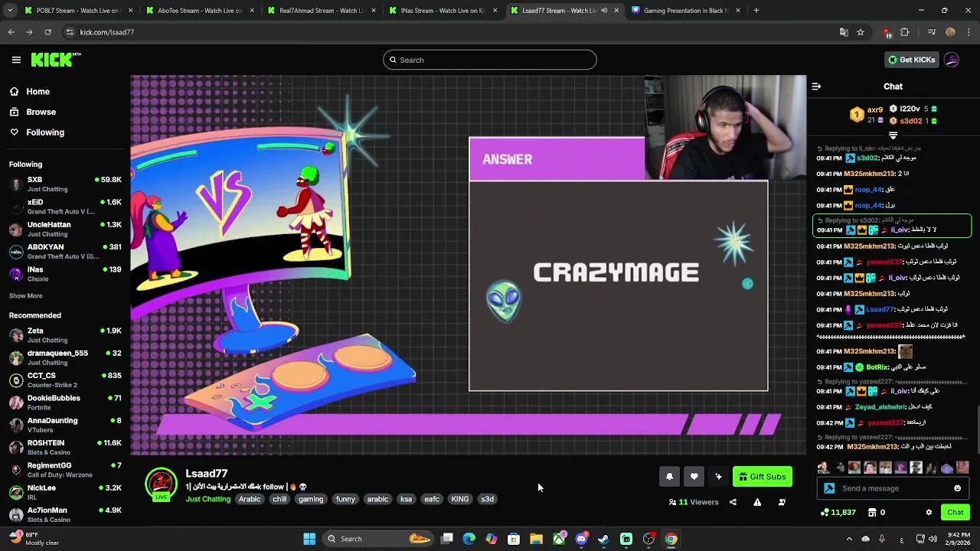Switch to Gaming Presentation browser tab
The height and width of the screenshot is (551, 980).
click(x=685, y=11)
